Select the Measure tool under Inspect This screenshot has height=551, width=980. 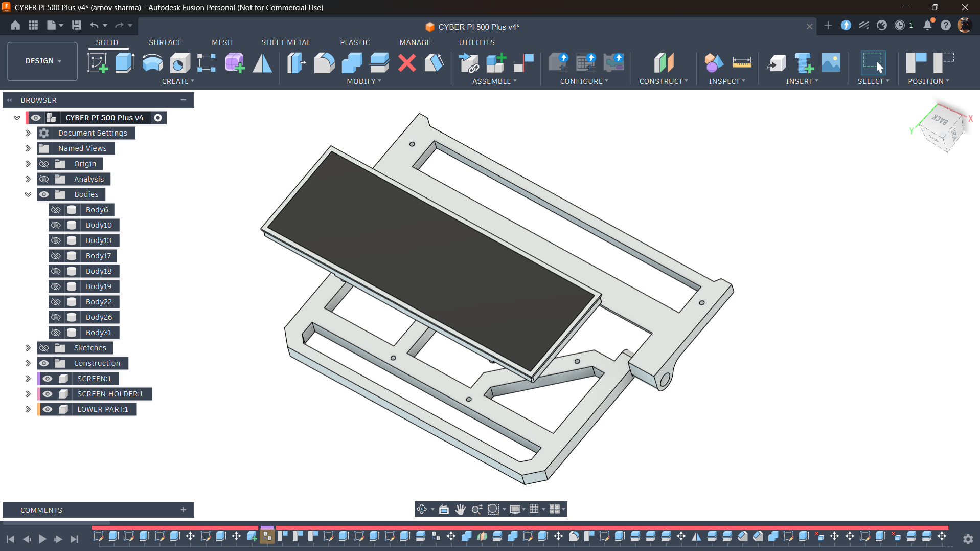(x=741, y=63)
